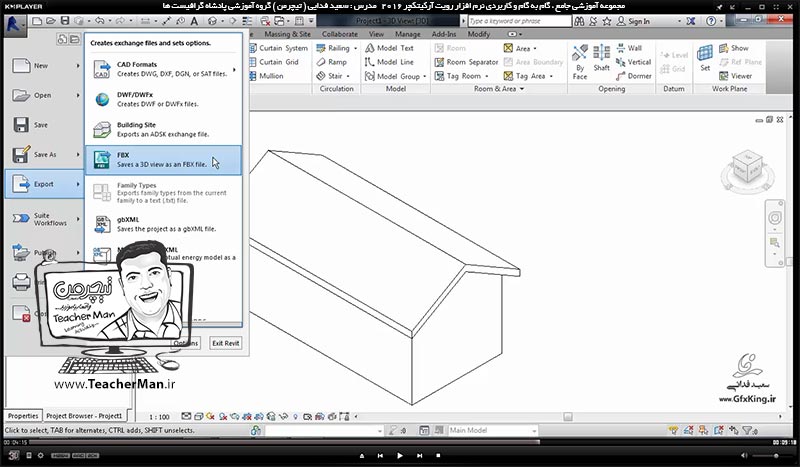Select the Dormer opening tool
The image size is (800, 467).
(633, 76)
